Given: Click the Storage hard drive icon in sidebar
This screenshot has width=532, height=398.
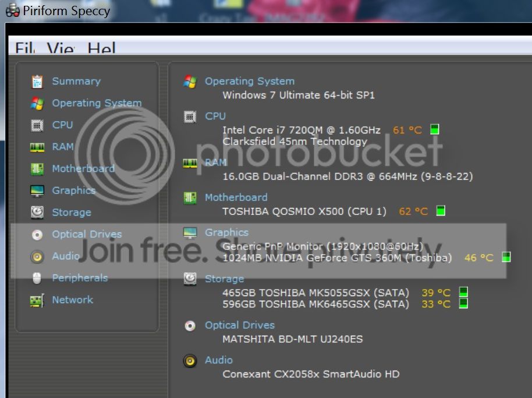Looking at the screenshot, I should coord(37,212).
